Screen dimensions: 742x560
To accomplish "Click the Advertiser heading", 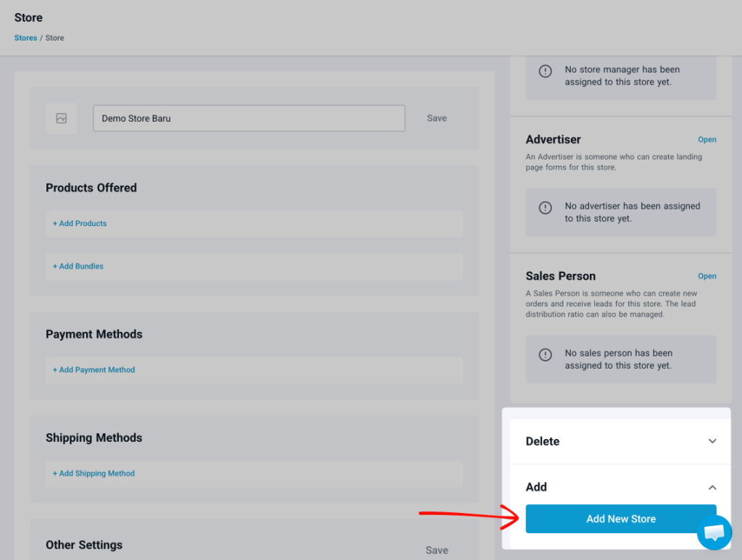I will tap(553, 140).
